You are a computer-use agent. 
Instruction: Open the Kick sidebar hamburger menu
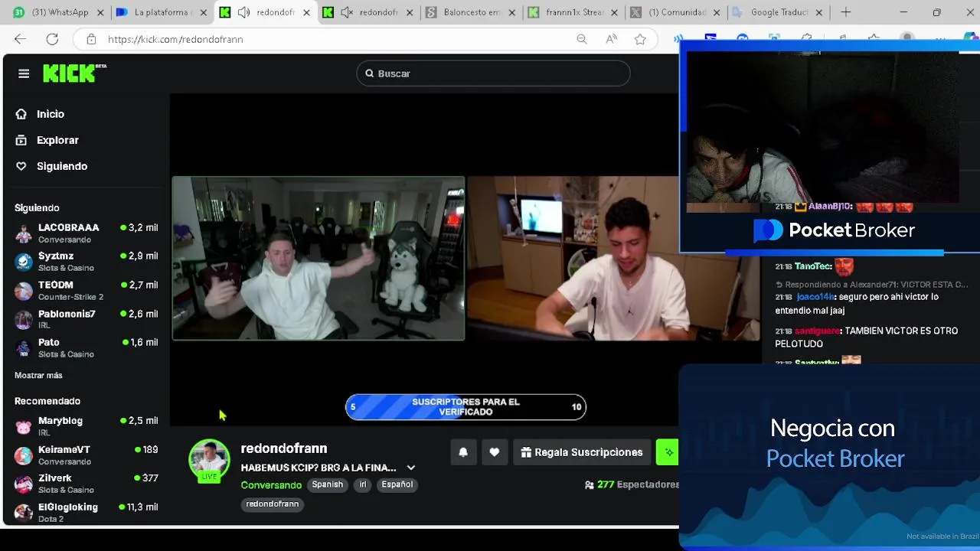point(24,73)
